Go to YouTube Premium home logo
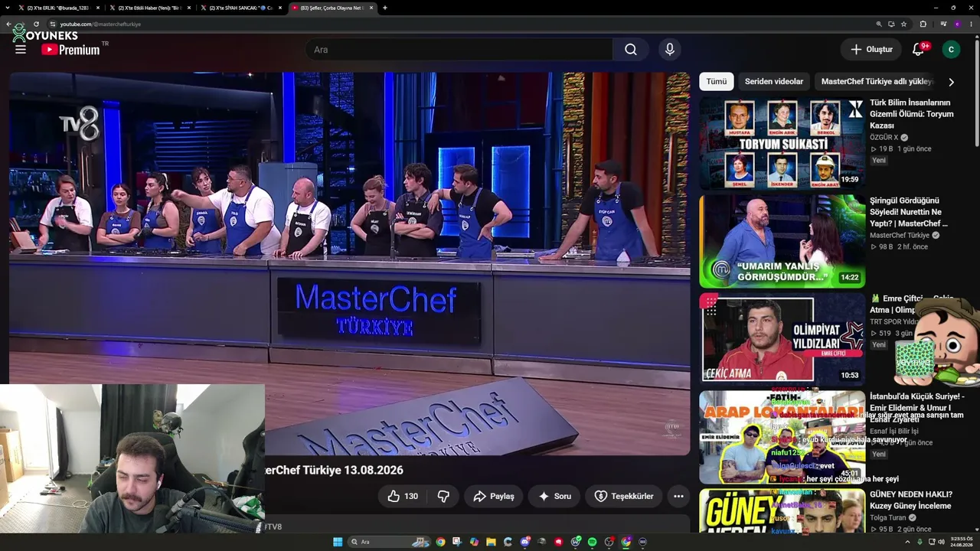This screenshot has height=551, width=980. click(70, 50)
